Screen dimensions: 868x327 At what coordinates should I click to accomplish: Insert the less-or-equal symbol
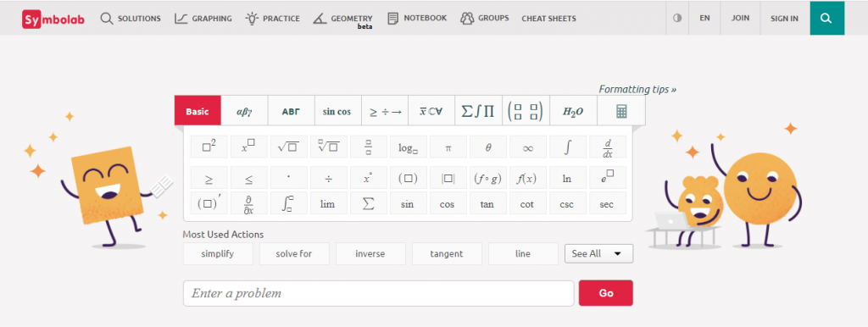click(248, 178)
